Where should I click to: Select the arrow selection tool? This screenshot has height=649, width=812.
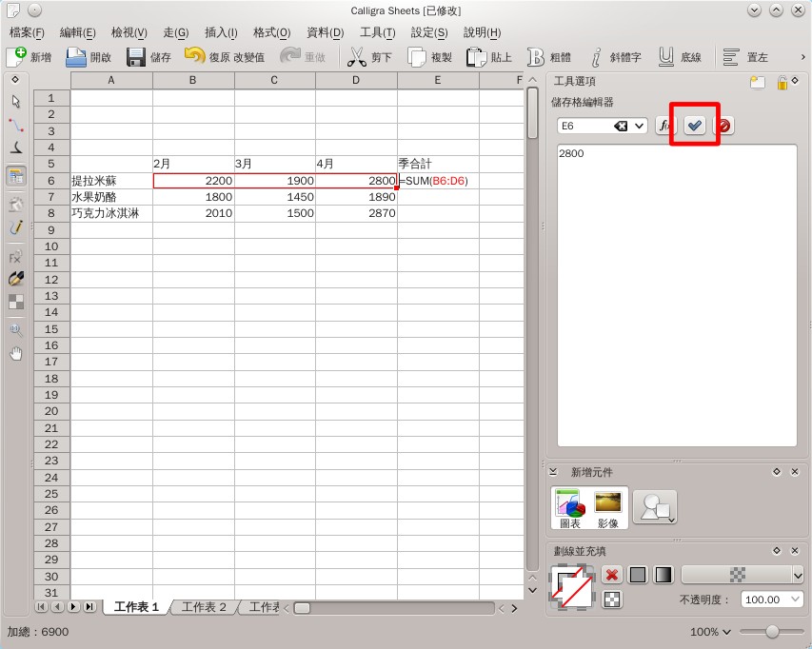(14, 101)
